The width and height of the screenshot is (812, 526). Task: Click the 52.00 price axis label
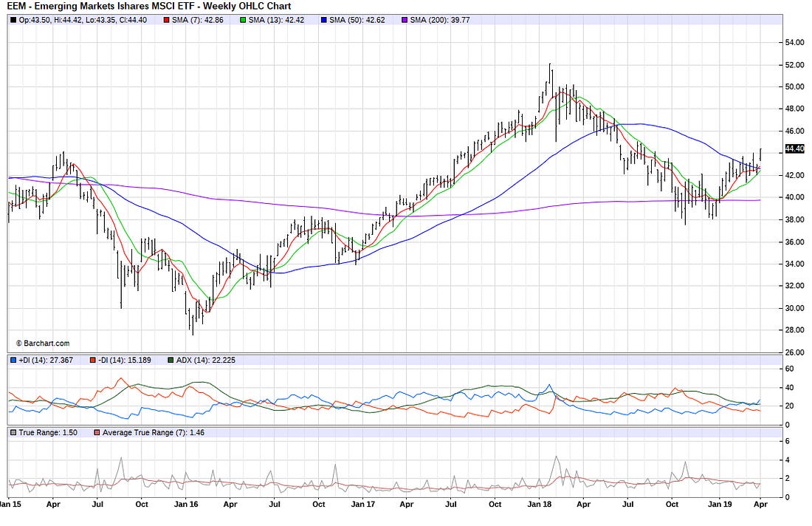795,65
